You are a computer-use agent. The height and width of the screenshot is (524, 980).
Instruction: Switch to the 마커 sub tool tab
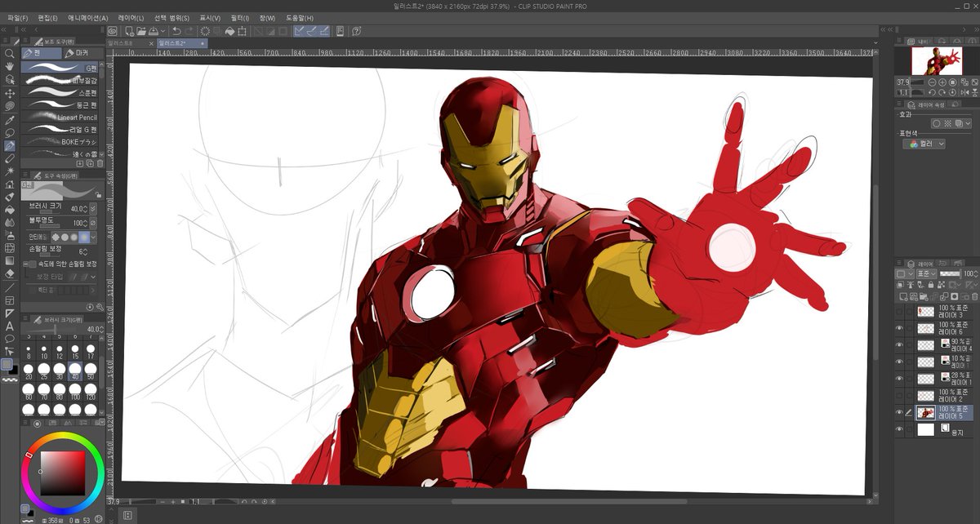[x=82, y=53]
